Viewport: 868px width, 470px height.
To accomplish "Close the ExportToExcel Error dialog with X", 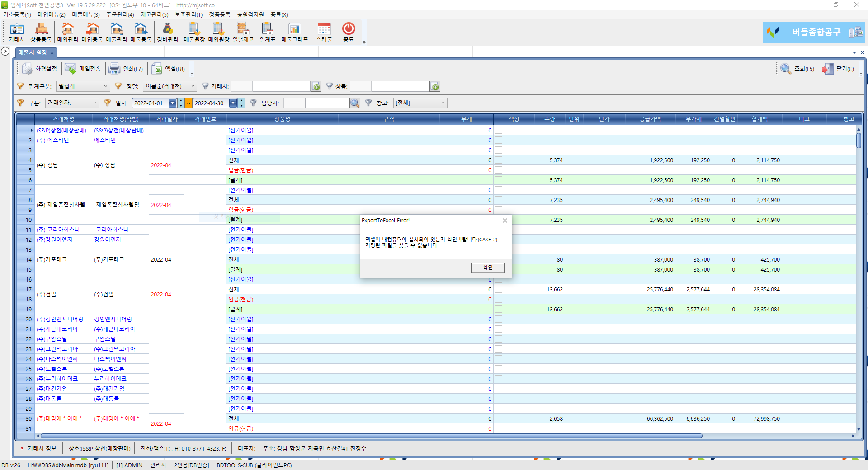I will (x=505, y=221).
